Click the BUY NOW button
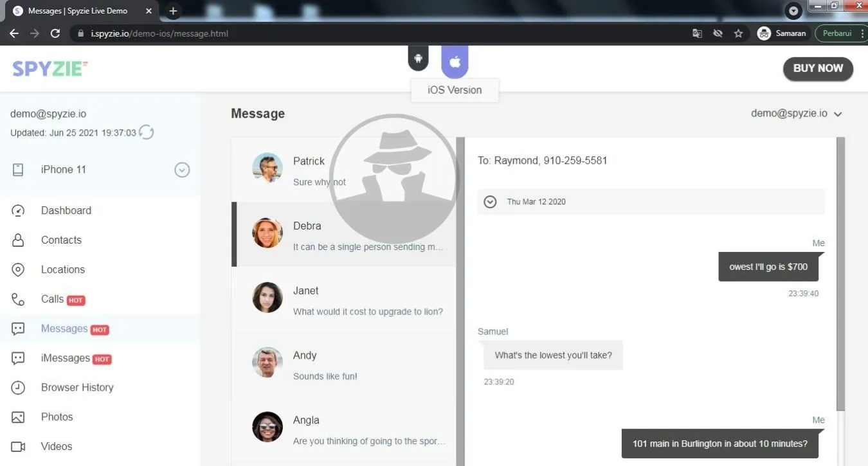 818,69
